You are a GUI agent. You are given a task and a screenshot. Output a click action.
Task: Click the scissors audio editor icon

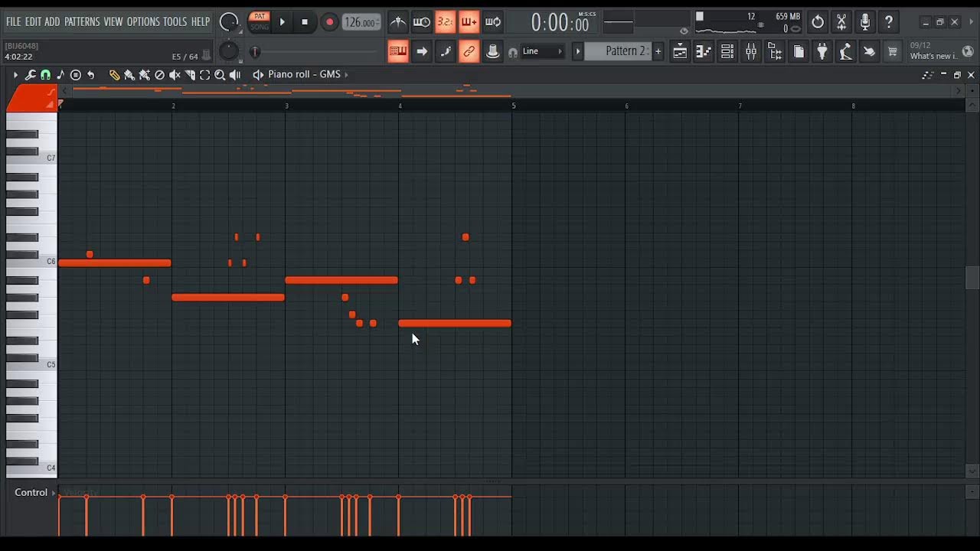pos(841,22)
